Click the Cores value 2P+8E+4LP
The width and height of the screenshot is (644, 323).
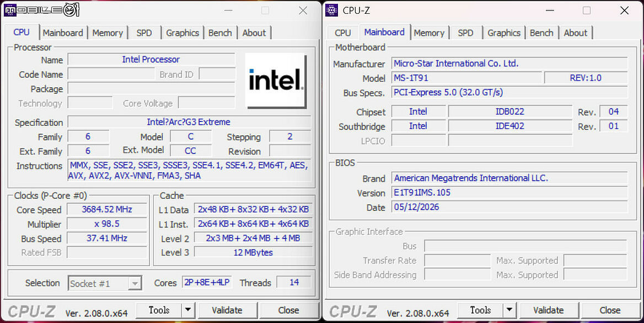207,283
